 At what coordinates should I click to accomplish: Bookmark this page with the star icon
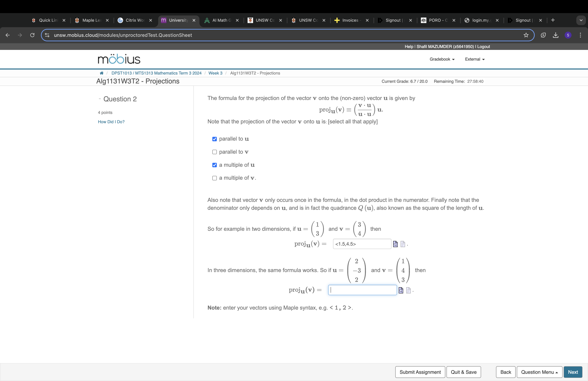pyautogui.click(x=526, y=35)
